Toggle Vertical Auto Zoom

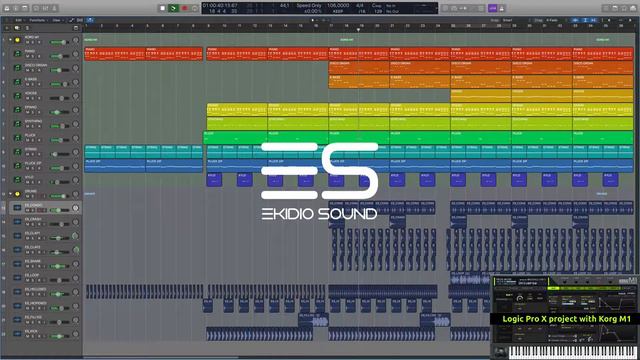pyautogui.click(x=584, y=20)
